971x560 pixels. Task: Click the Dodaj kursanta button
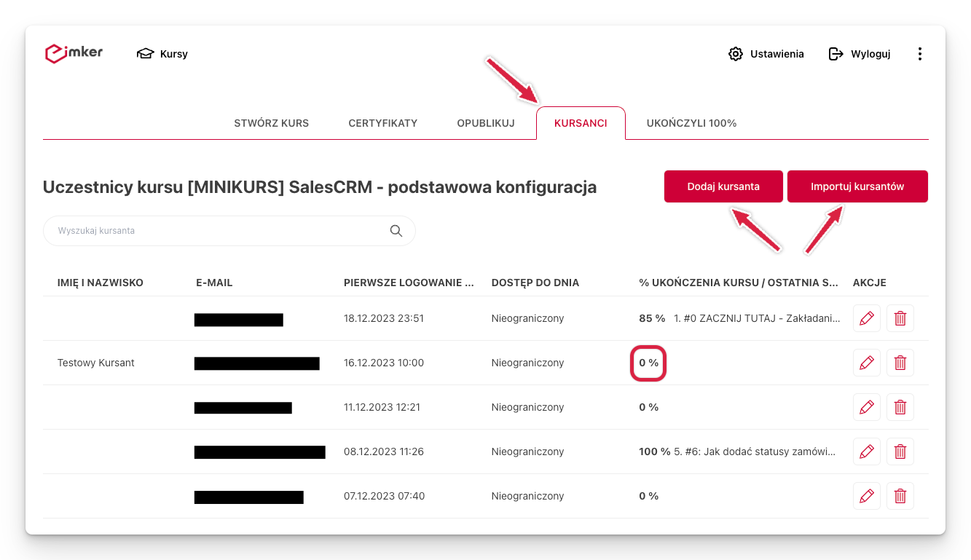coord(723,186)
